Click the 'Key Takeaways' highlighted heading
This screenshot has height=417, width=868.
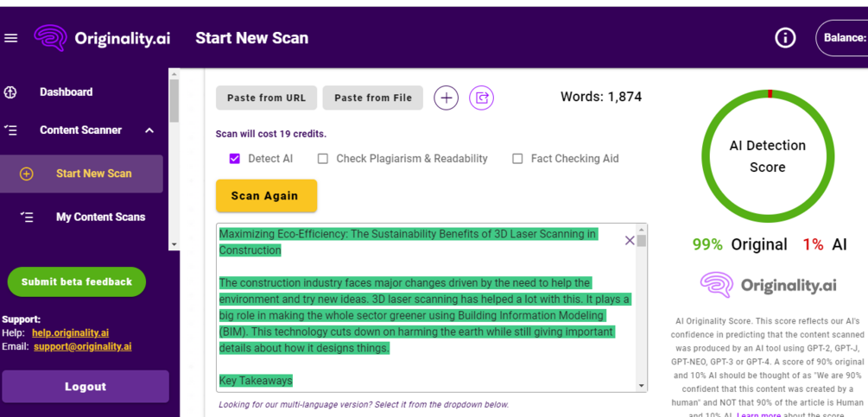pyautogui.click(x=256, y=381)
